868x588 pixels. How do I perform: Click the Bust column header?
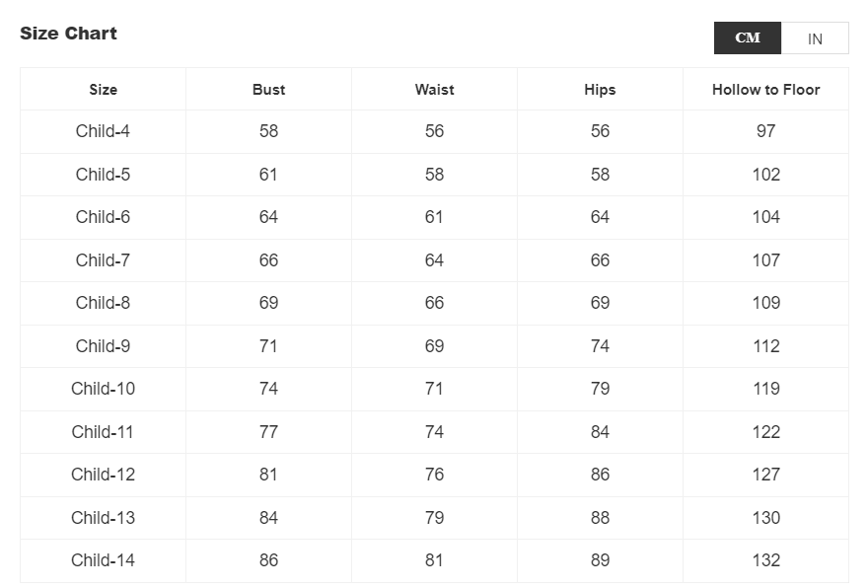(268, 90)
